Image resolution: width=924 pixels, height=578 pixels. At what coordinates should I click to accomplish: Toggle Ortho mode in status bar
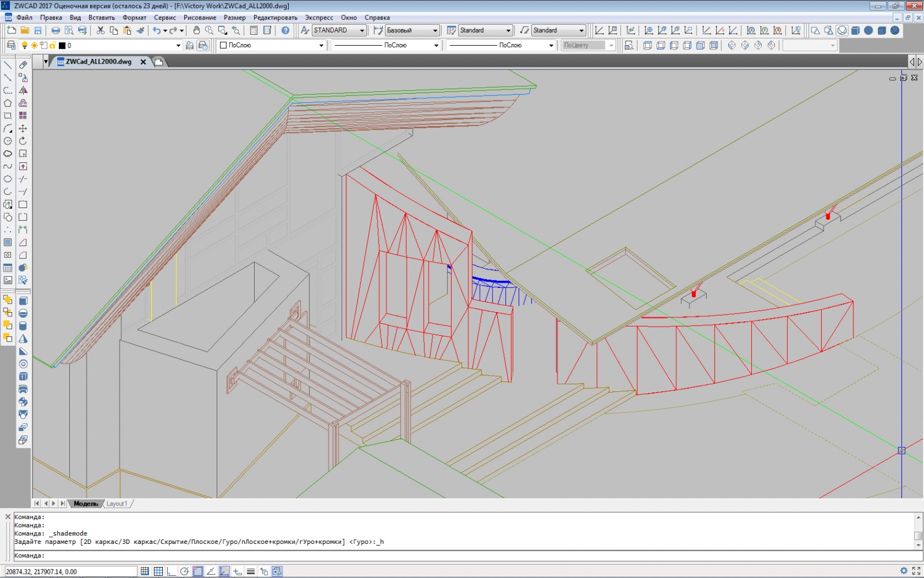click(172, 571)
